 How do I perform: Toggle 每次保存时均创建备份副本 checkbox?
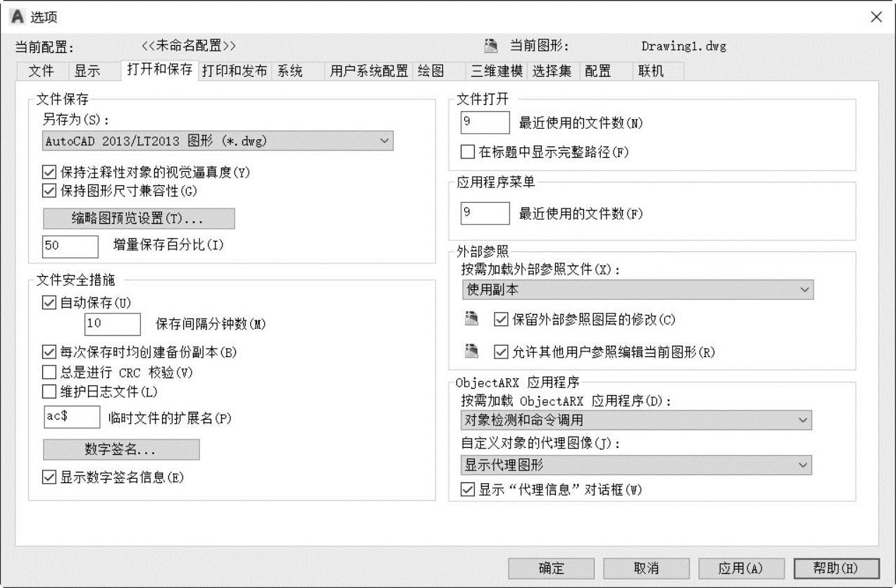tap(49, 353)
